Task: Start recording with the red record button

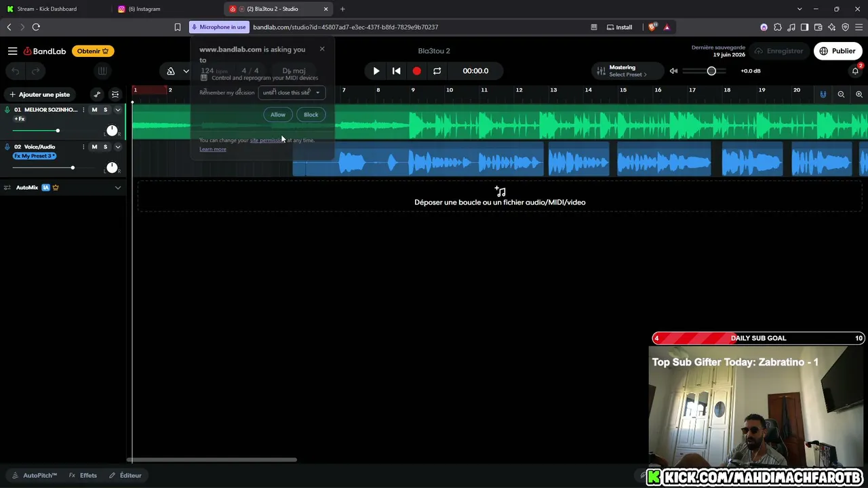Action: (x=416, y=70)
